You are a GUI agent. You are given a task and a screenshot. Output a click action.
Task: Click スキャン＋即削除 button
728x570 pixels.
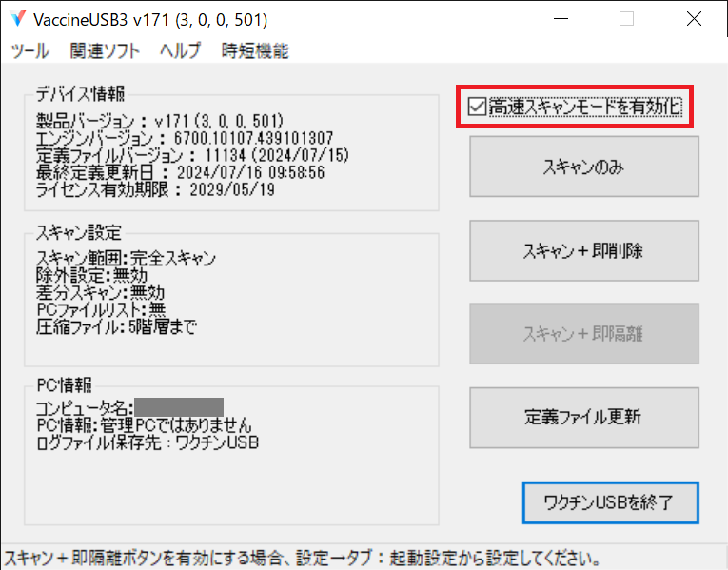coord(584,250)
